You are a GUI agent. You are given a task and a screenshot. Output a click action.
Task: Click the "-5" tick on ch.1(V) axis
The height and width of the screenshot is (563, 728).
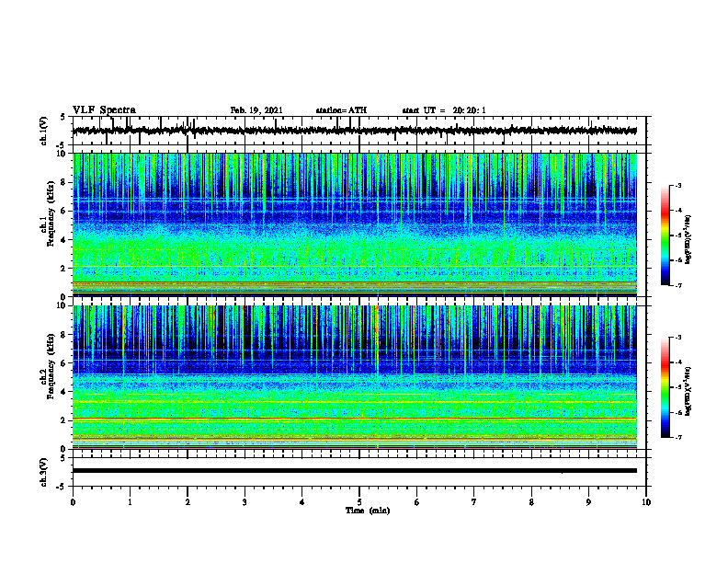pyautogui.click(x=62, y=145)
